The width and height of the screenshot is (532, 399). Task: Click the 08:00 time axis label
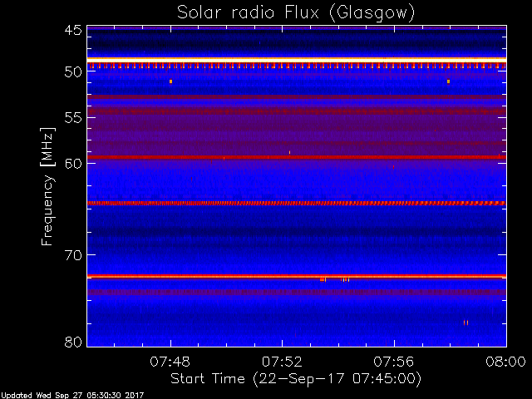[x=505, y=362]
